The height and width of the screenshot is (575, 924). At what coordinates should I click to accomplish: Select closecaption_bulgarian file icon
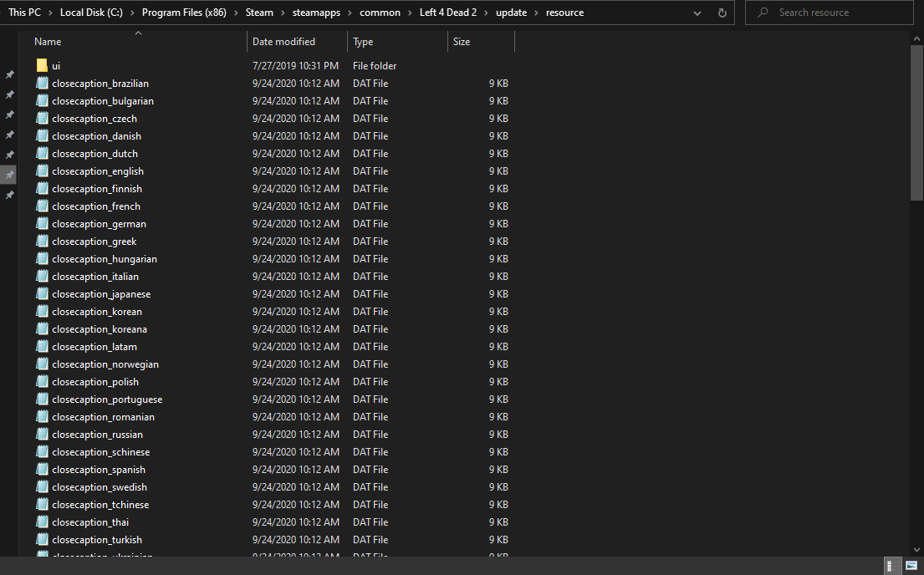[x=42, y=101]
